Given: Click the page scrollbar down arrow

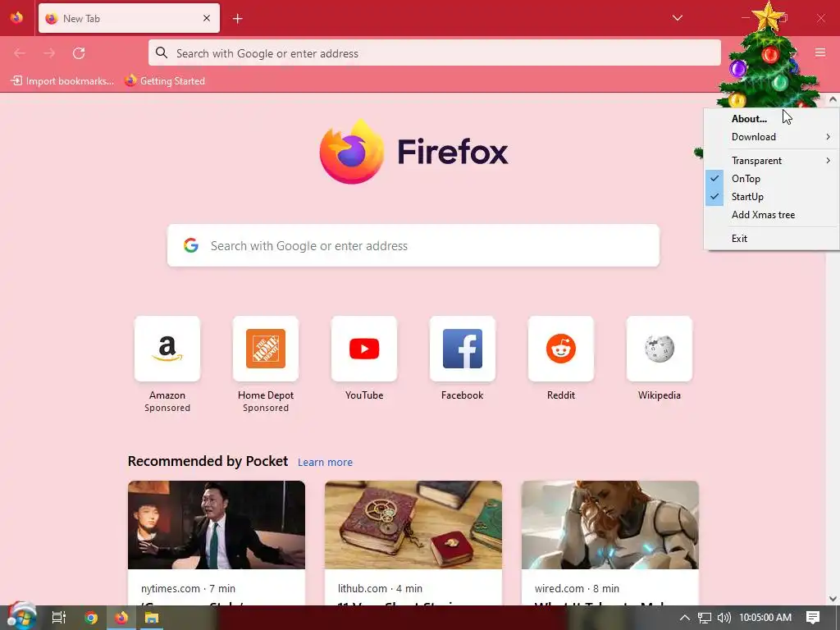Looking at the screenshot, I should click(x=833, y=599).
